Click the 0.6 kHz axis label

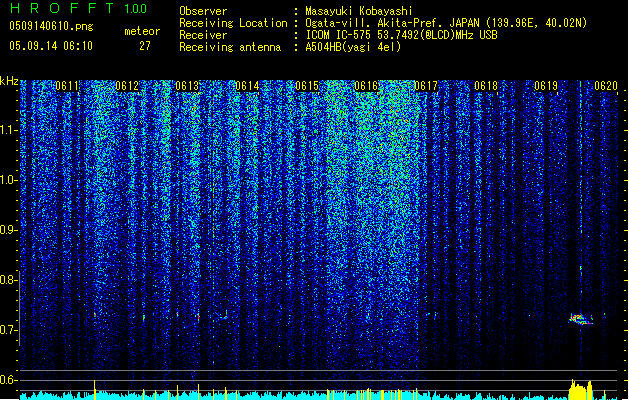[9, 380]
